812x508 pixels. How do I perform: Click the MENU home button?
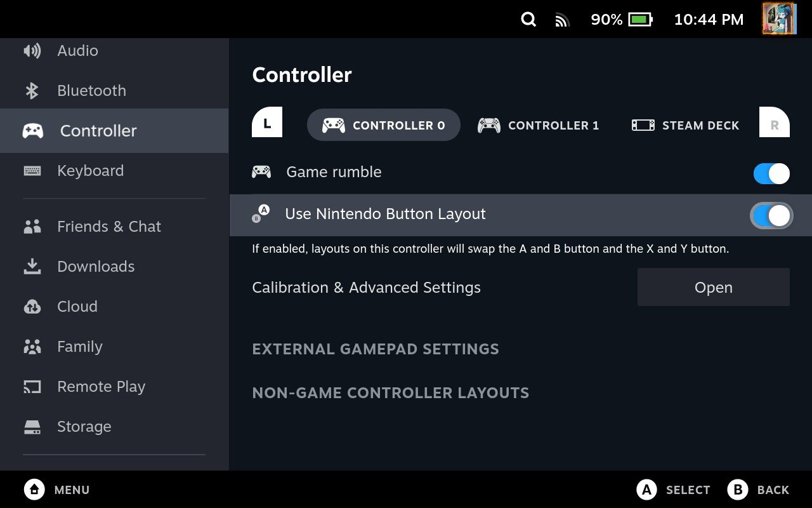pos(56,490)
